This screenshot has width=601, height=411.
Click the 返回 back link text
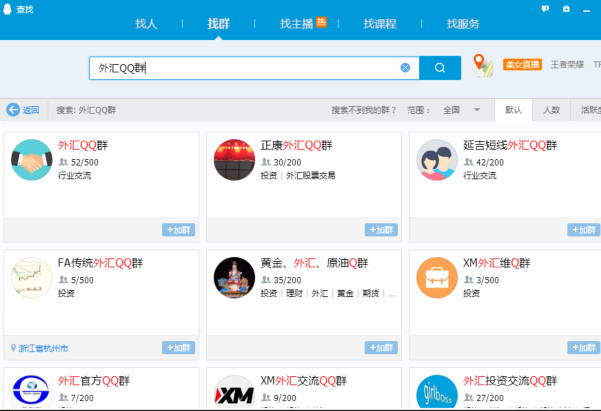[31, 110]
